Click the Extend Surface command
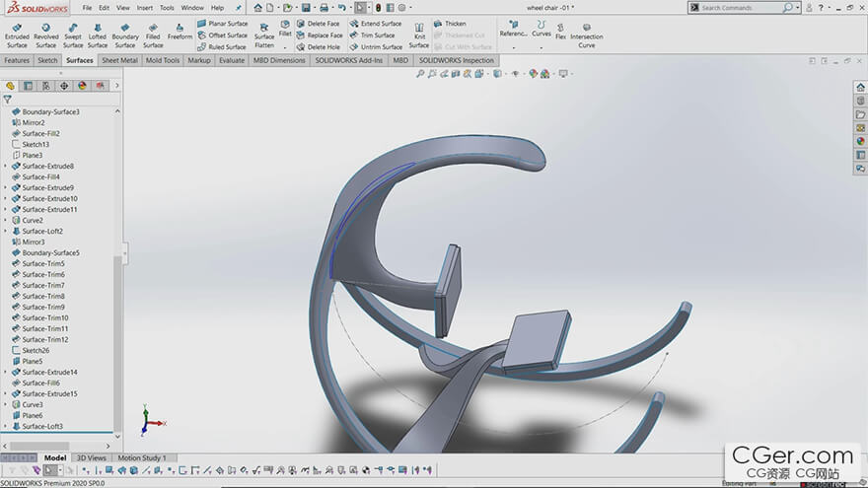The image size is (868, 488). coord(376,24)
